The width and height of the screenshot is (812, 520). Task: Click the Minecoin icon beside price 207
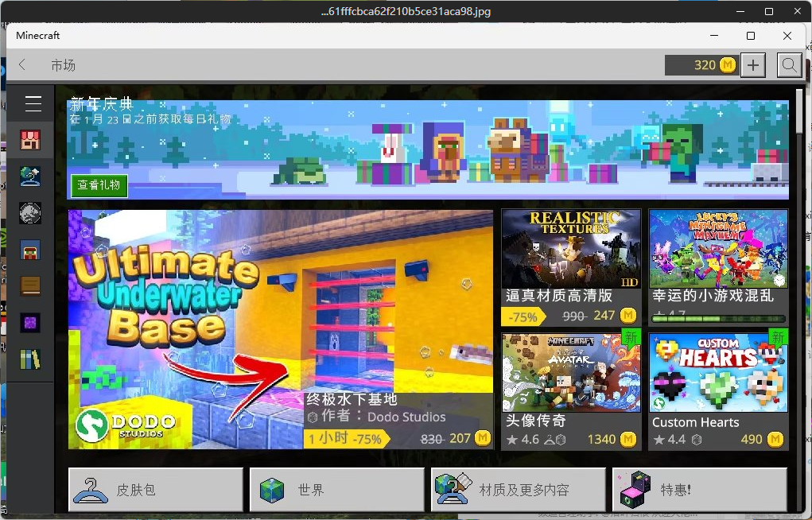[x=483, y=438]
